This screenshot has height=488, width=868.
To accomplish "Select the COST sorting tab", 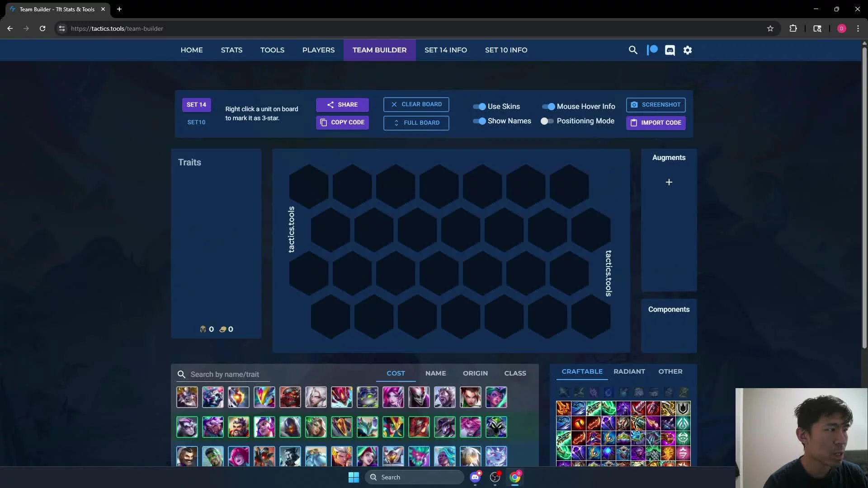I will (396, 373).
